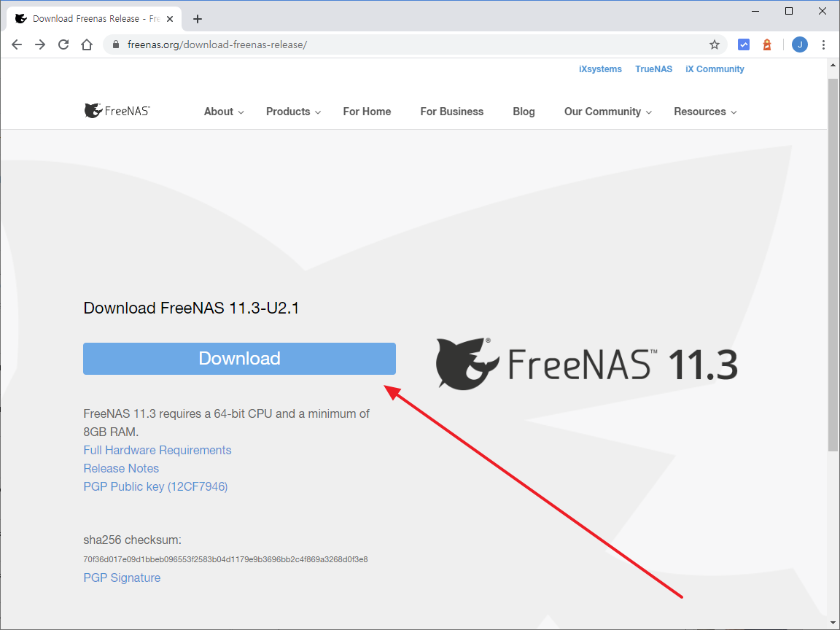This screenshot has width=840, height=630.
Task: Close the Download Freenas Release tab
Action: 170,19
